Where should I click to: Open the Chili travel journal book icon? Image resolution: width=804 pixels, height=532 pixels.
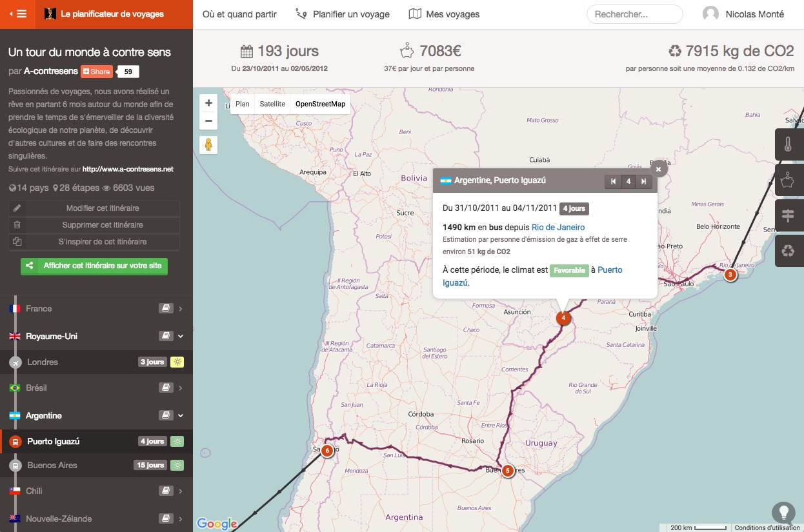(166, 491)
